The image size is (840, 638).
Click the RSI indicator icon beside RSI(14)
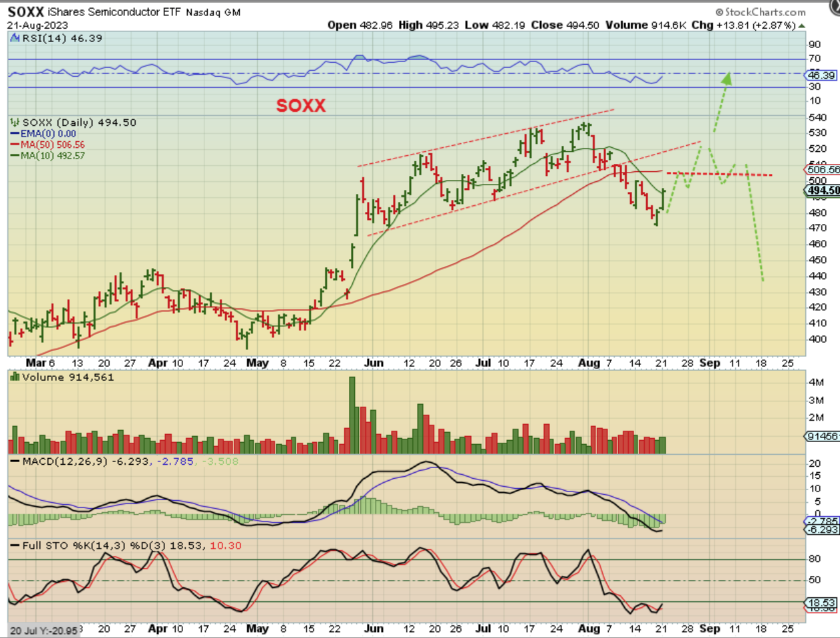pos(15,38)
